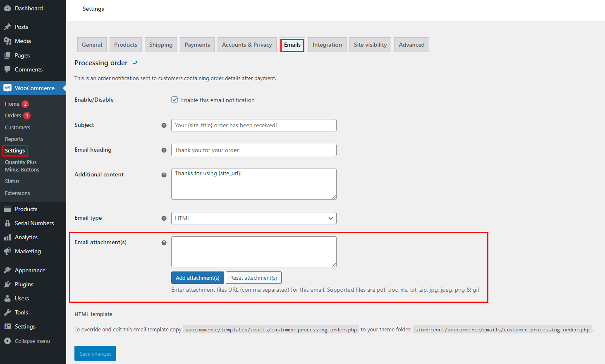The image size is (605, 364).
Task: Open the Integration tab
Action: tap(327, 45)
